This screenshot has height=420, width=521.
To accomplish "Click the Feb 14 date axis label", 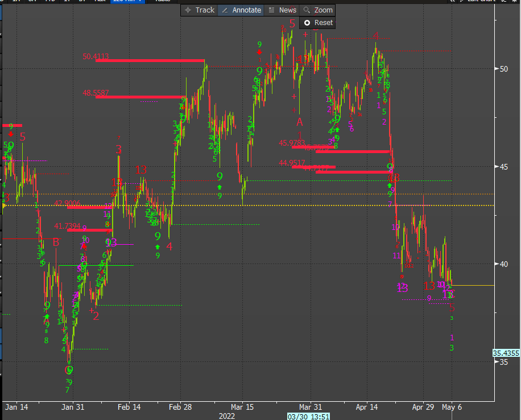I will point(129,407).
